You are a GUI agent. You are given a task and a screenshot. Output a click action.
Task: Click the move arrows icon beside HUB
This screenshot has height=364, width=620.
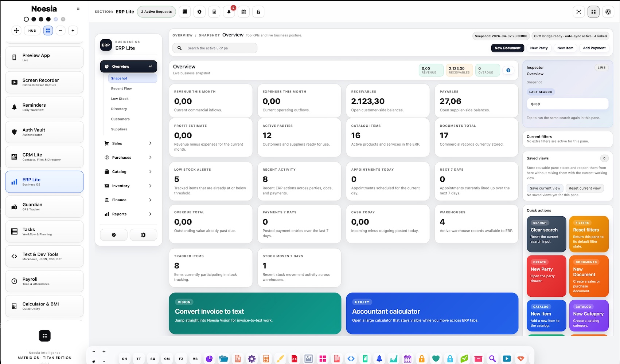(x=16, y=31)
